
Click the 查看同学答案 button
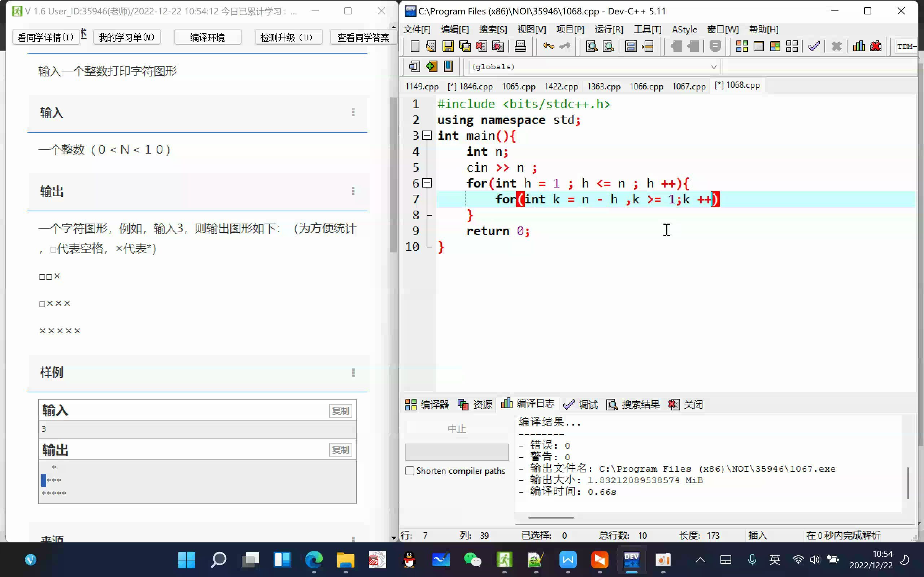pyautogui.click(x=363, y=38)
